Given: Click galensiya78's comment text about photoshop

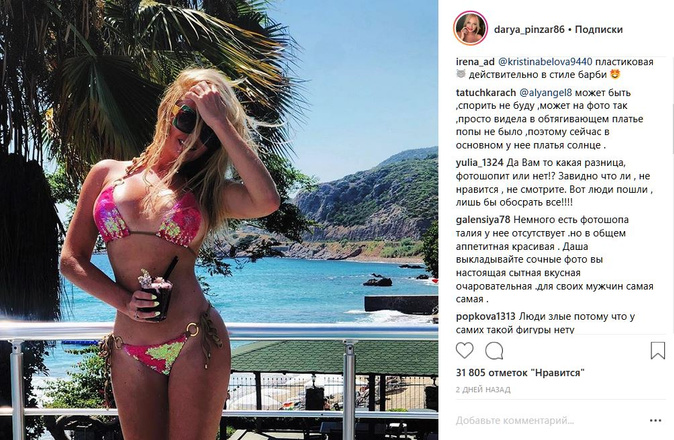Looking at the screenshot, I should tap(555, 260).
